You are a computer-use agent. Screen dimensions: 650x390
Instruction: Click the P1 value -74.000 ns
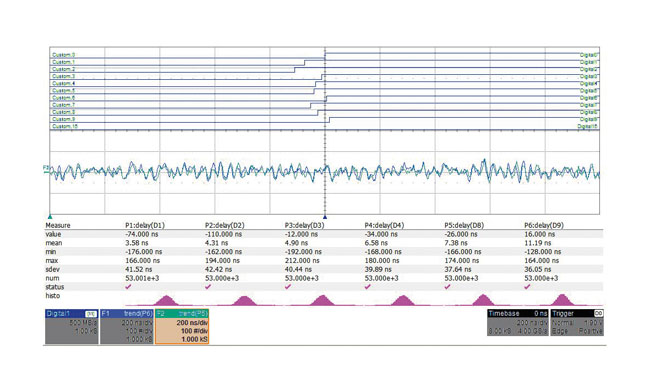[141, 234]
